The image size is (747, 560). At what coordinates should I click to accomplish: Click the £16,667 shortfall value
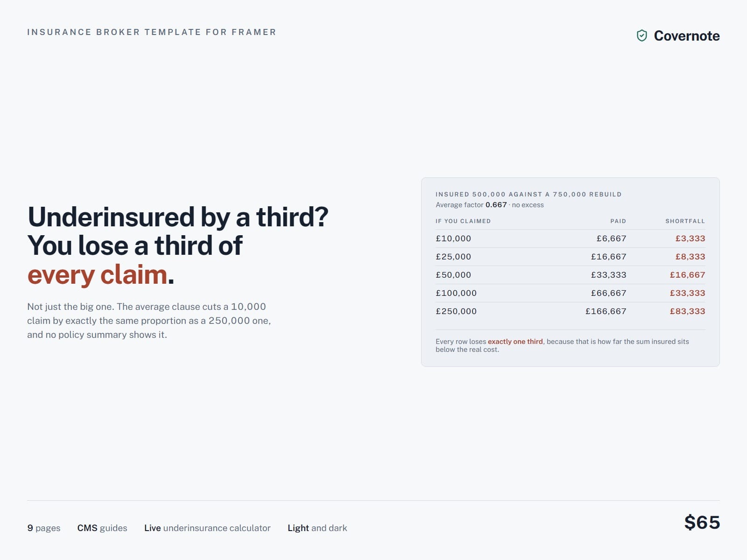tap(687, 275)
